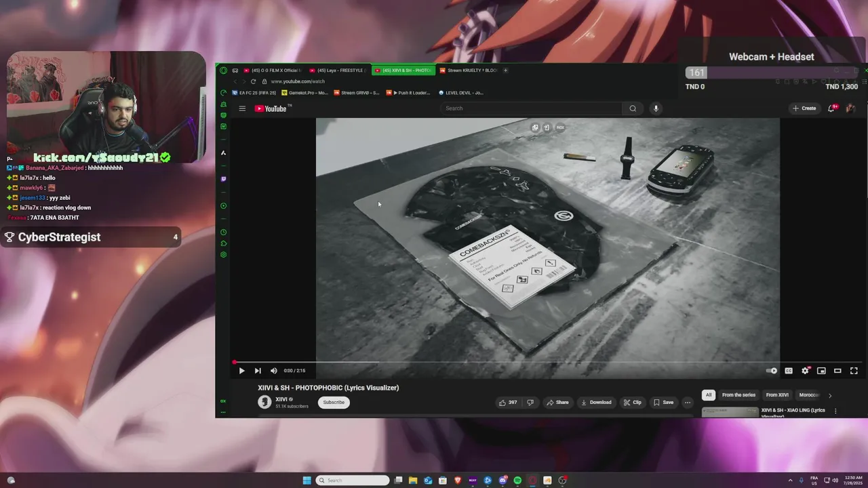868x488 pixels.
Task: Open XIAO LING suggested video options menu
Action: (x=835, y=411)
